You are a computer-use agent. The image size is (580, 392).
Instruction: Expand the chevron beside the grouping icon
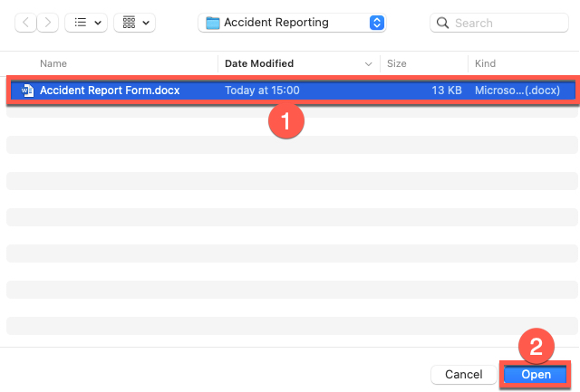click(146, 22)
